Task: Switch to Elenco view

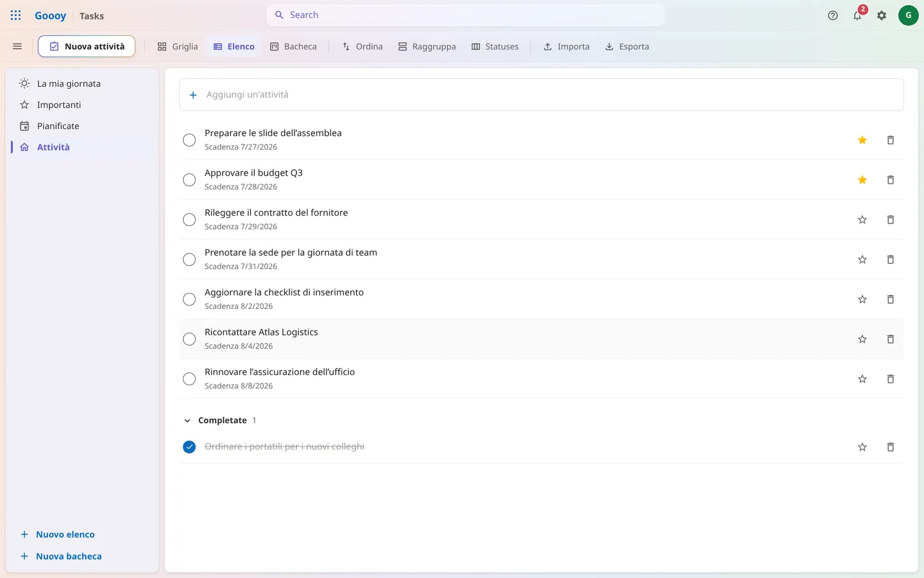Action: pyautogui.click(x=234, y=46)
